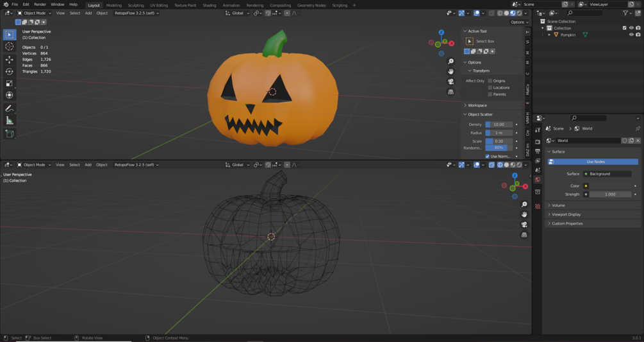The height and width of the screenshot is (342, 644).
Task: Select the Scale tool
Action: click(x=9, y=83)
